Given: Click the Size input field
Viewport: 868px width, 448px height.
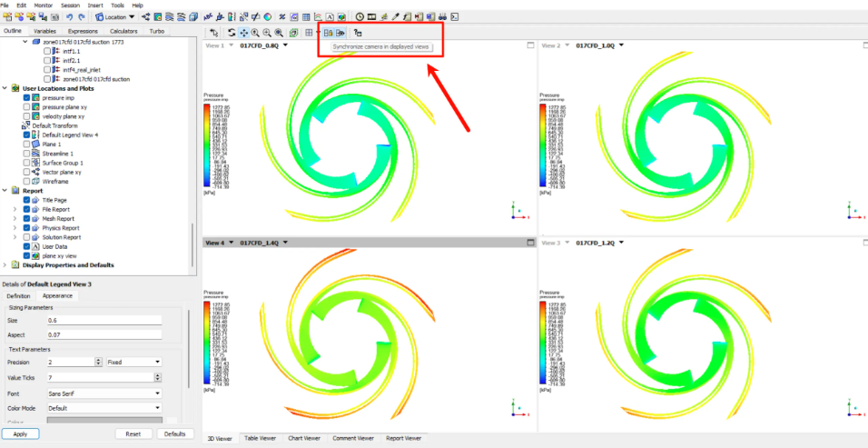Looking at the screenshot, I should 103,320.
